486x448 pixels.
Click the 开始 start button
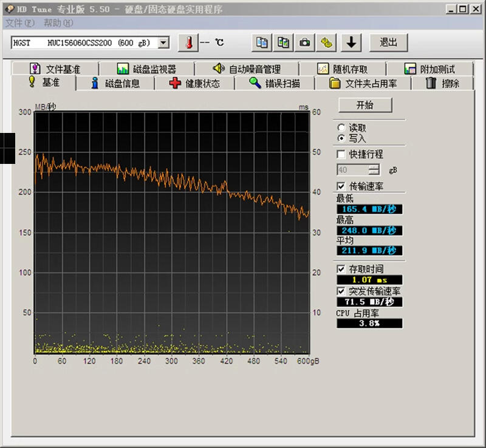[365, 105]
